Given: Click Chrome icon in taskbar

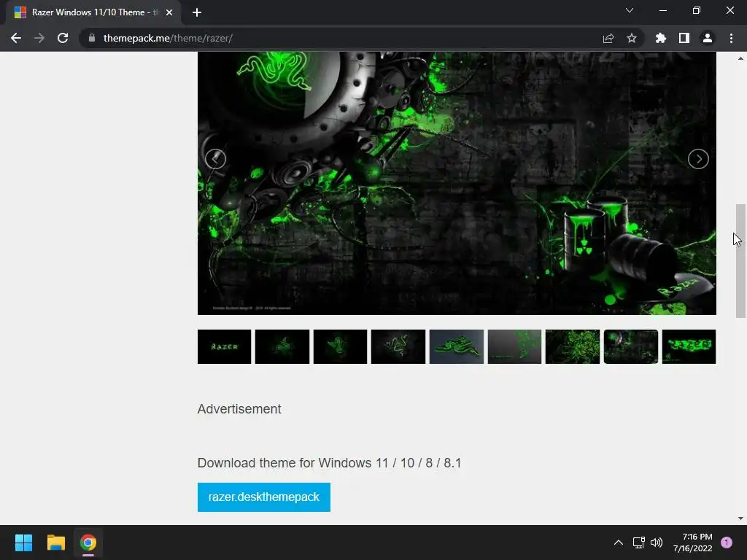Looking at the screenshot, I should click(x=88, y=542).
